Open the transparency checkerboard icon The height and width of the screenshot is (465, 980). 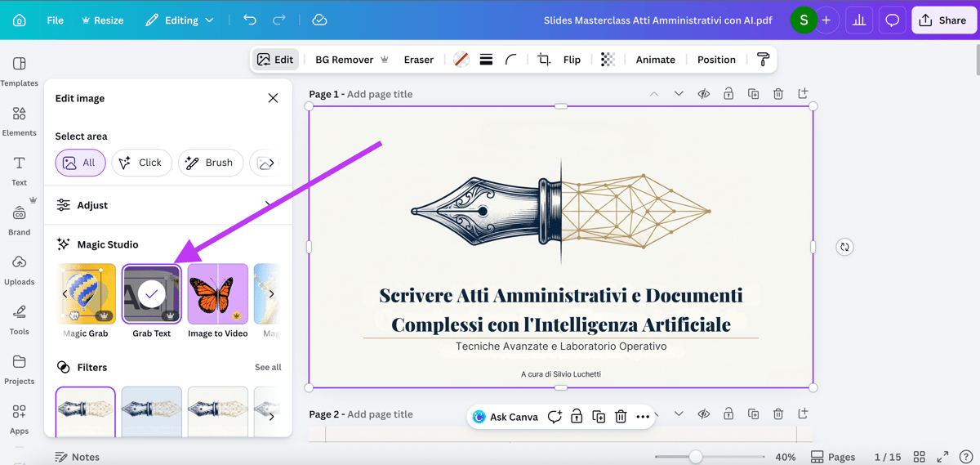click(x=608, y=60)
